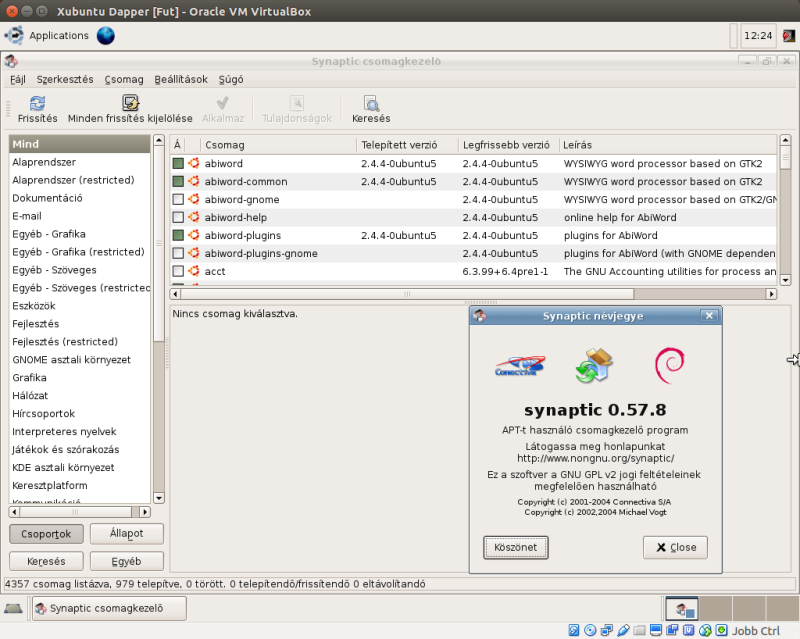The image size is (800, 639).
Task: Toggle status checkbox for abiword-plugins
Action: coord(178,235)
